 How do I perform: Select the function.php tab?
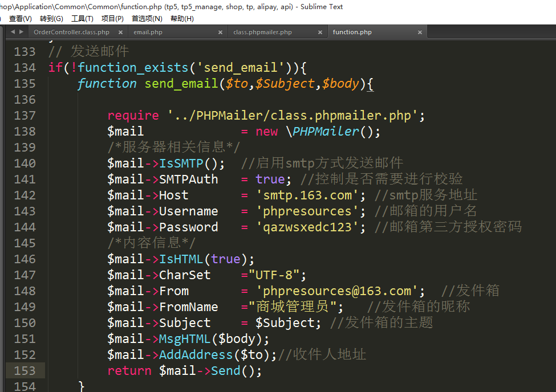[352, 32]
